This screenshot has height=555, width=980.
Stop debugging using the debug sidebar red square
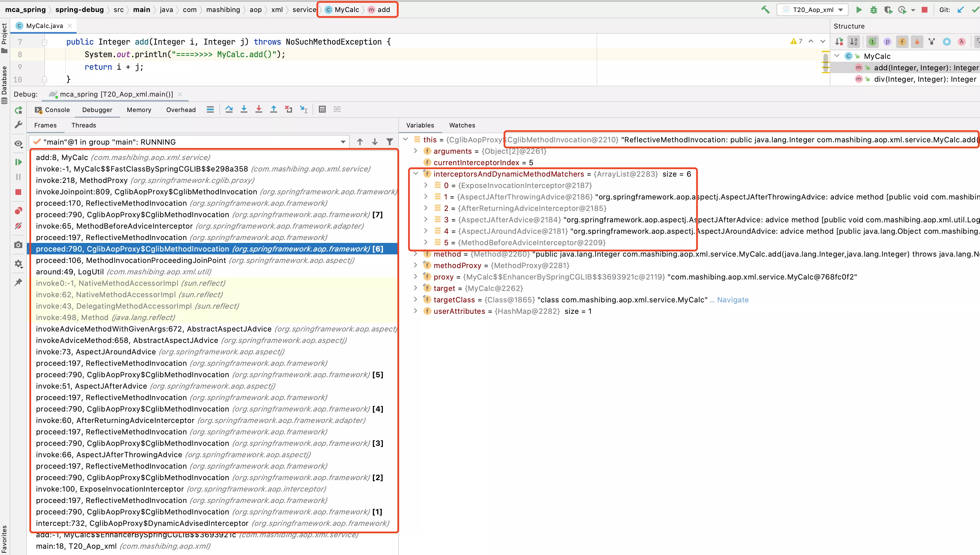click(x=18, y=192)
